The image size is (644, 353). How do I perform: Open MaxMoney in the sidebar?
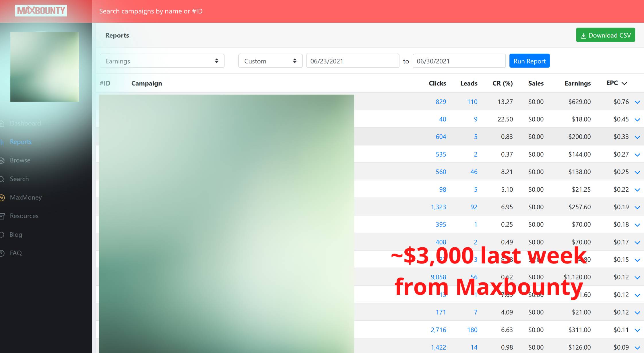[26, 197]
